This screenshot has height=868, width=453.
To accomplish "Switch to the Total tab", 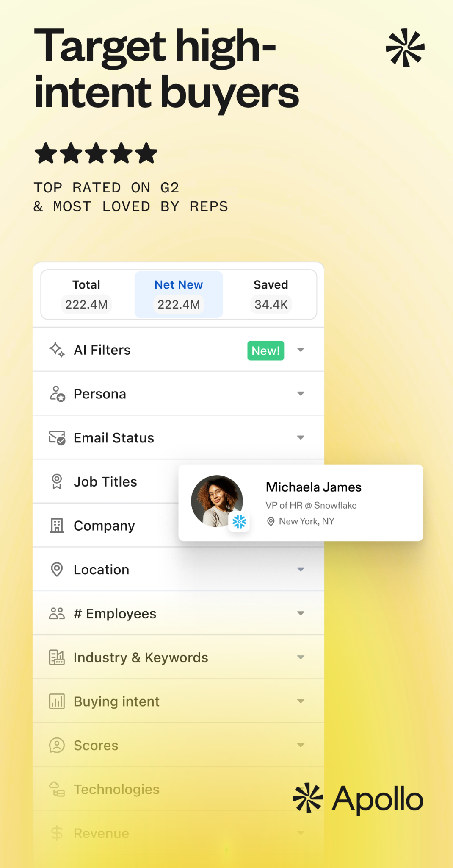I will [86, 295].
